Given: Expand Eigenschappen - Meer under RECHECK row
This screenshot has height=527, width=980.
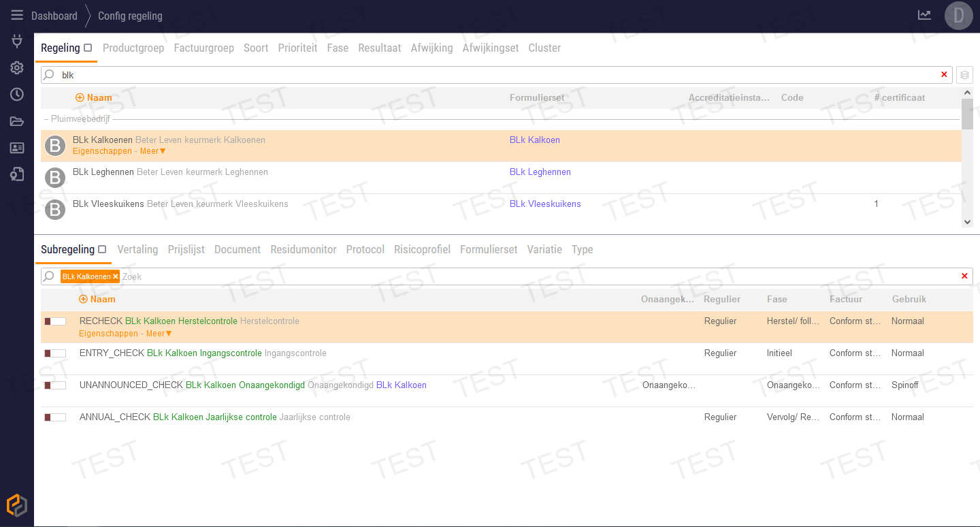Looking at the screenshot, I should pos(126,334).
